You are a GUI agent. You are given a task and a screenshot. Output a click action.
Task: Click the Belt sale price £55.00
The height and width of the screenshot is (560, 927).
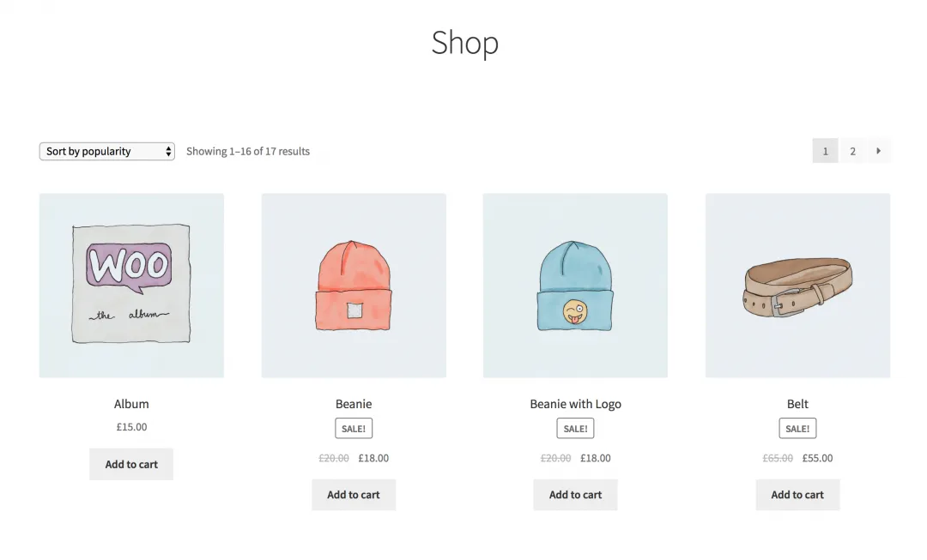[x=818, y=458]
